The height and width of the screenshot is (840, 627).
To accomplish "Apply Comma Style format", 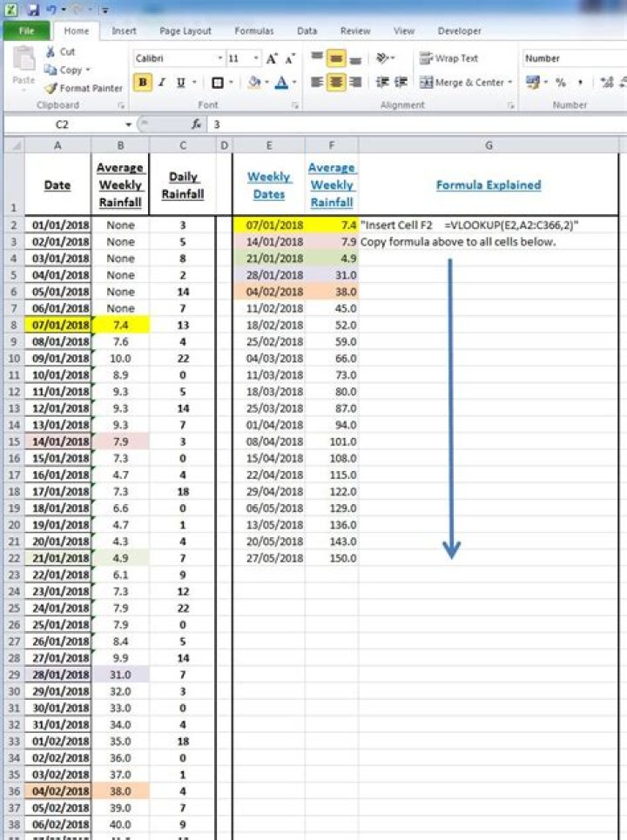I will [580, 82].
